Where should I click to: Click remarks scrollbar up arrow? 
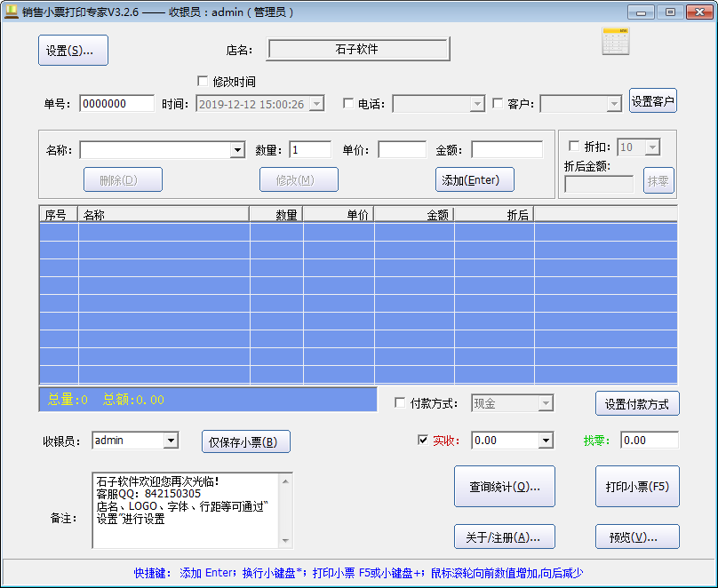[x=285, y=481]
